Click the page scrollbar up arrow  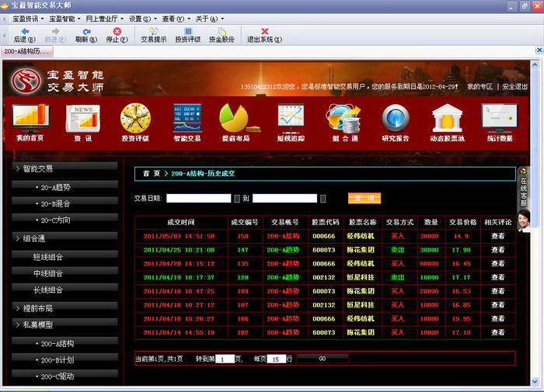tap(535, 64)
